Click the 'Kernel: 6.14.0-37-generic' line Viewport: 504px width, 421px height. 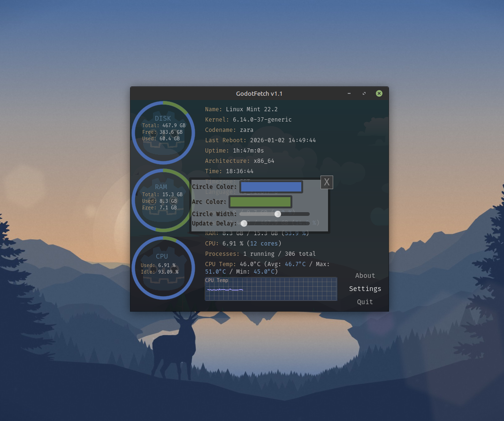[248, 120]
